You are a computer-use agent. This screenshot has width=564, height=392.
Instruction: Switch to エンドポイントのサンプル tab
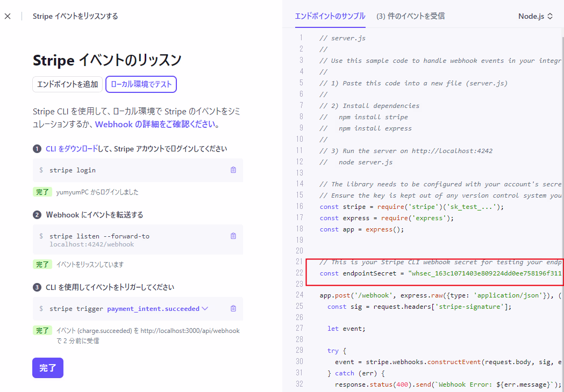point(330,16)
